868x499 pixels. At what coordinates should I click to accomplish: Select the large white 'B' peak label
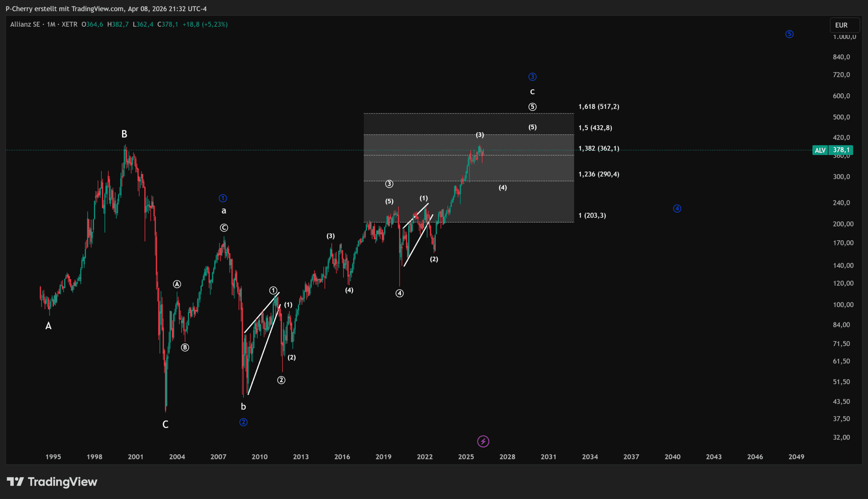(124, 134)
